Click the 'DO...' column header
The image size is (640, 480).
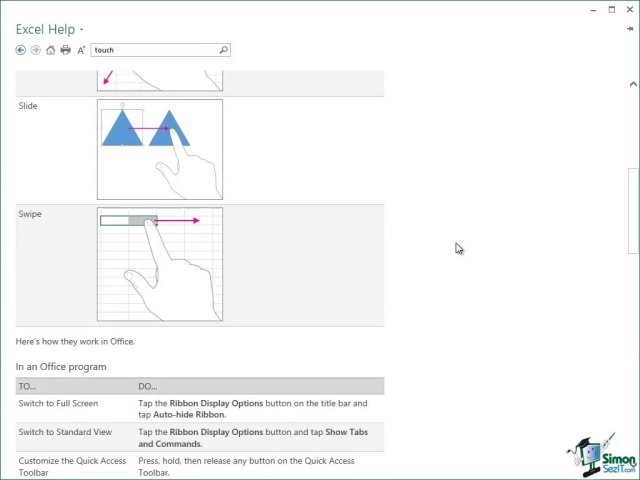coord(147,386)
